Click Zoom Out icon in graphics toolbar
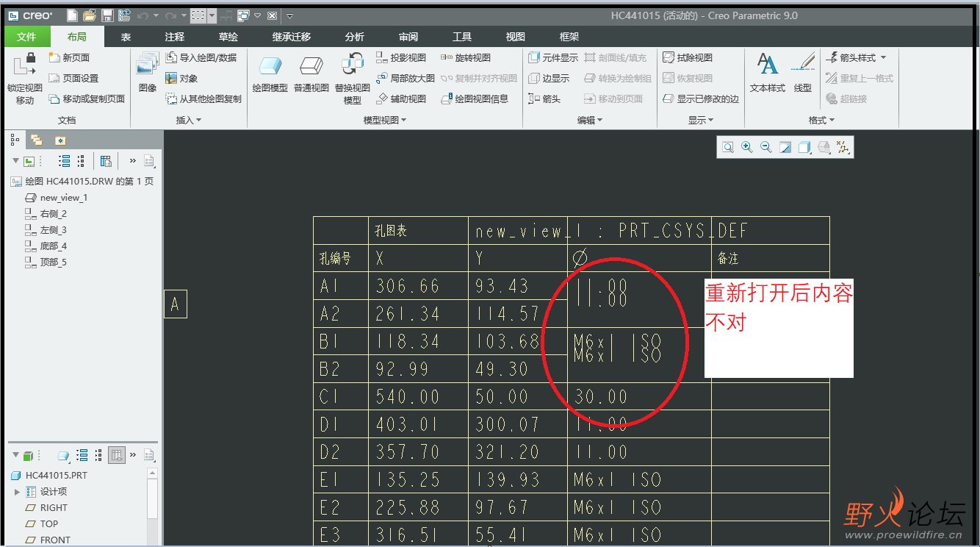Image resolution: width=980 pixels, height=547 pixels. 766,148
